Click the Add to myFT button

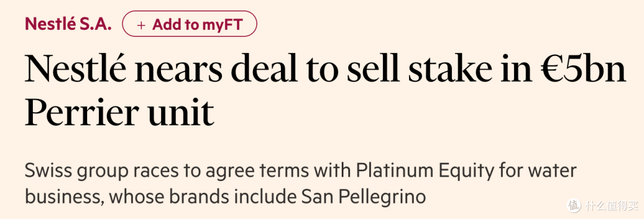click(190, 24)
